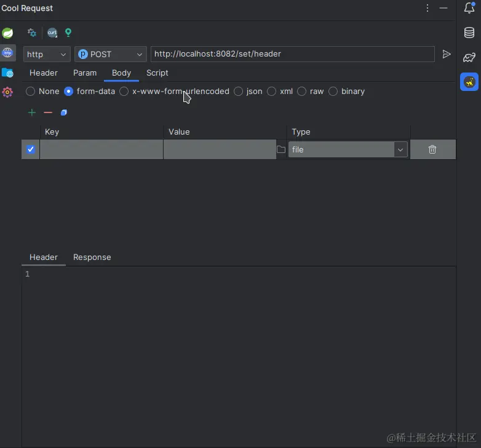The width and height of the screenshot is (481, 448).
Task: Click the Key column header
Action: 102,132
